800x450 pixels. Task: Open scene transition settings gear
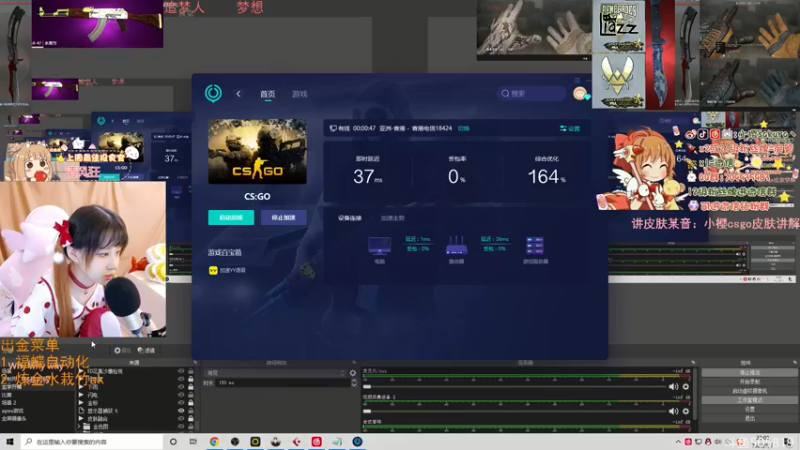coord(353,373)
